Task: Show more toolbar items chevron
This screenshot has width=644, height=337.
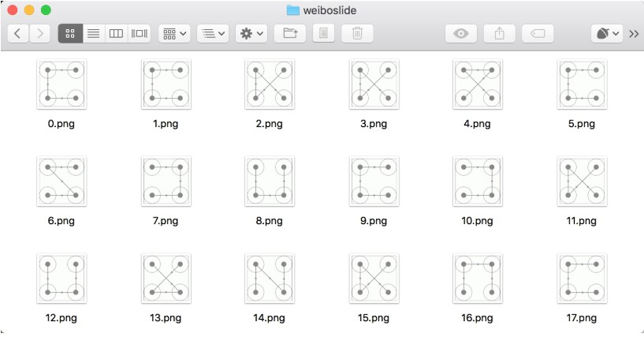Action: click(x=634, y=33)
